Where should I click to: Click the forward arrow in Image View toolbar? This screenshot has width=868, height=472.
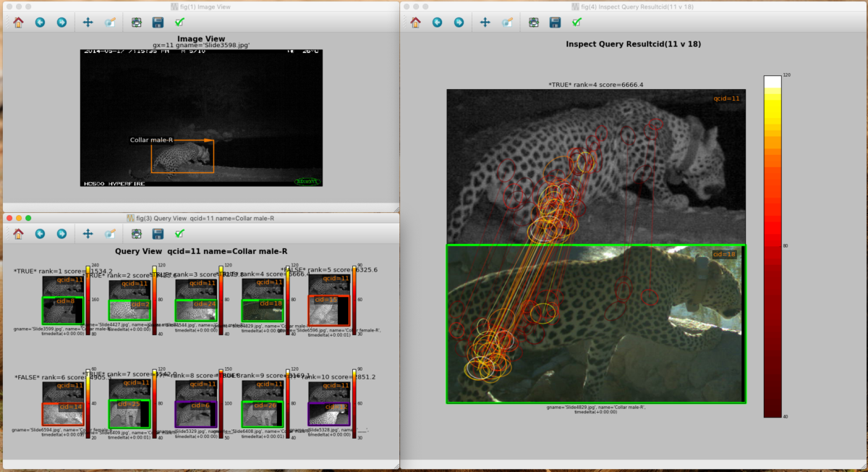click(x=61, y=22)
